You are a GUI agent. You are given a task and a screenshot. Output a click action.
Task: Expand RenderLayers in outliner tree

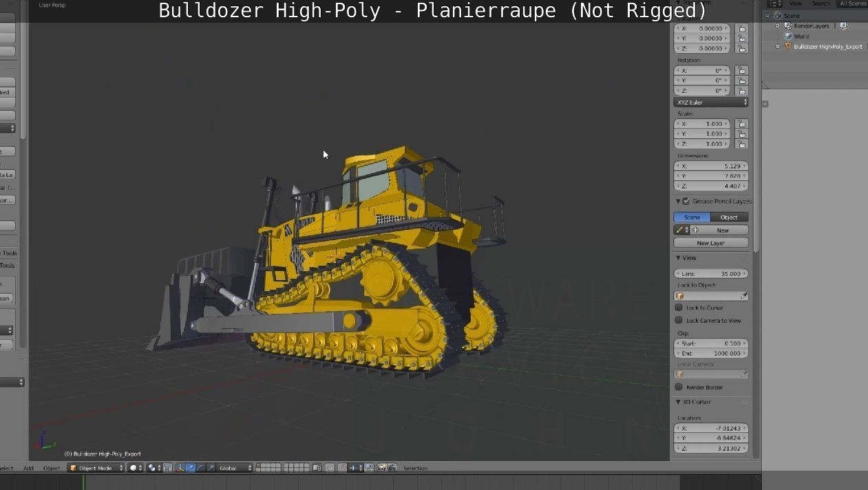(x=778, y=26)
